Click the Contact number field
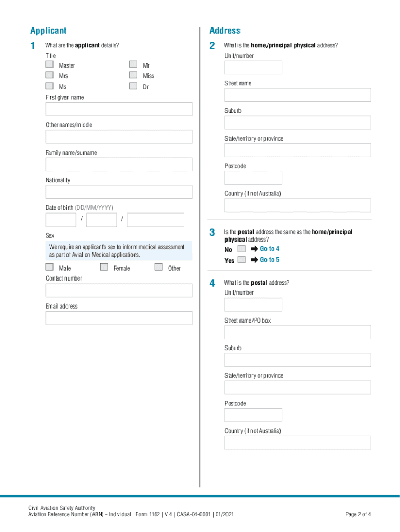The image size is (400, 532). click(x=119, y=290)
